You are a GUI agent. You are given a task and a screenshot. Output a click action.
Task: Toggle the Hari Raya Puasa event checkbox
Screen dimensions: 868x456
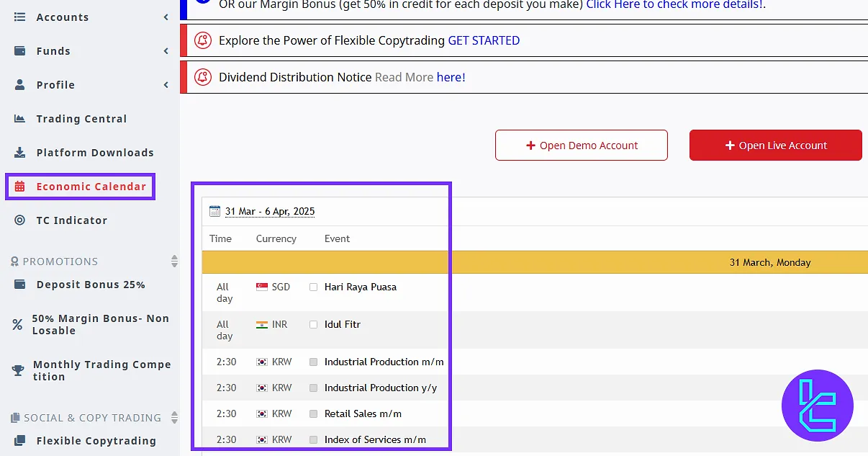coord(313,287)
